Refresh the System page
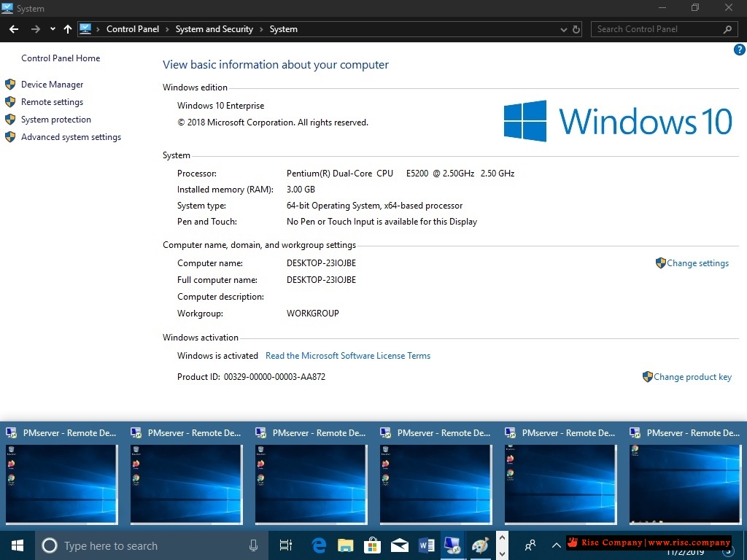Screen dimensions: 747x560 (576, 29)
